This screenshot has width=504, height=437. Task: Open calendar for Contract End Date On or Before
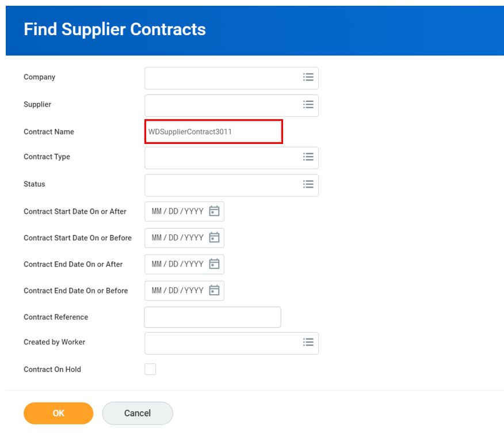click(x=214, y=291)
